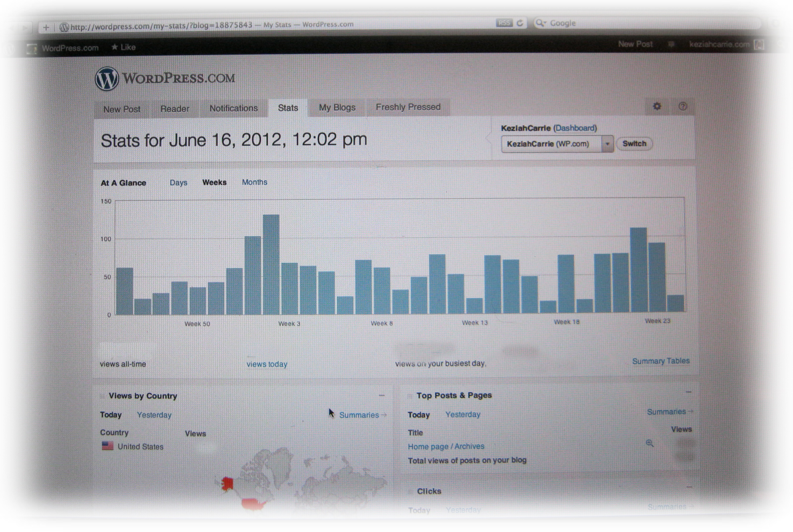The image size is (793, 532).
Task: Show Yesterday in Views by Country
Action: [x=154, y=415]
